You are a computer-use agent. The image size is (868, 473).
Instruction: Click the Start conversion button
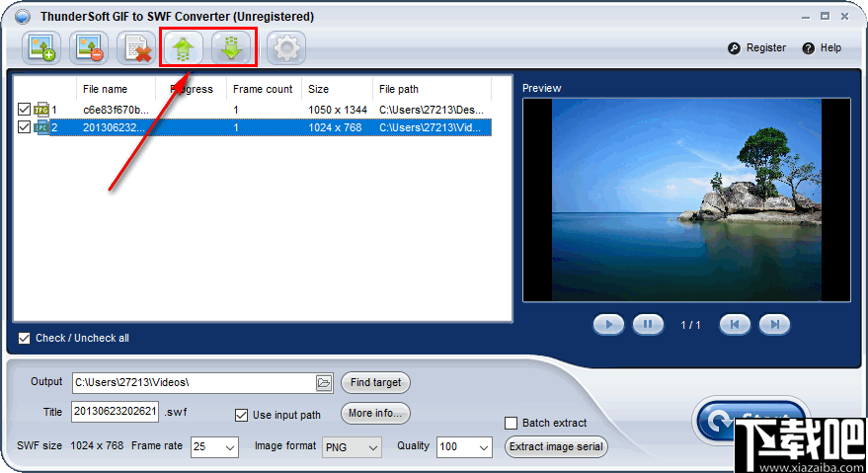[x=751, y=421]
